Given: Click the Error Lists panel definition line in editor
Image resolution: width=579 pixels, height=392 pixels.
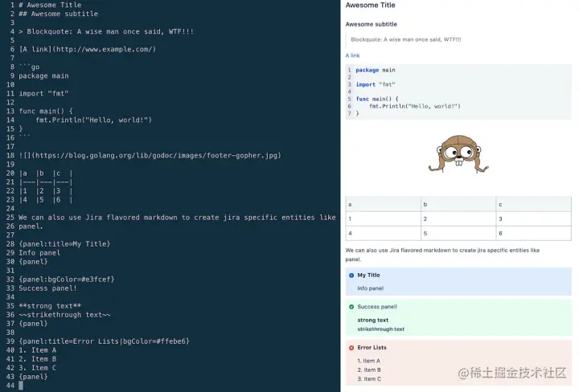Looking at the screenshot, I should 104,341.
